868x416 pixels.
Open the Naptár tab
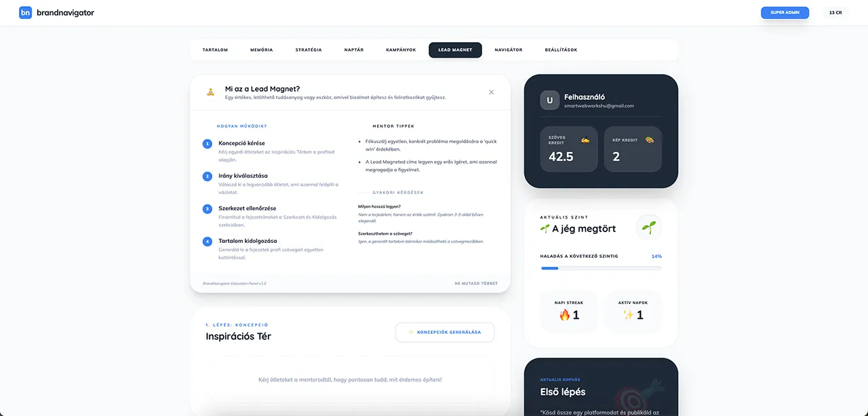(354, 50)
